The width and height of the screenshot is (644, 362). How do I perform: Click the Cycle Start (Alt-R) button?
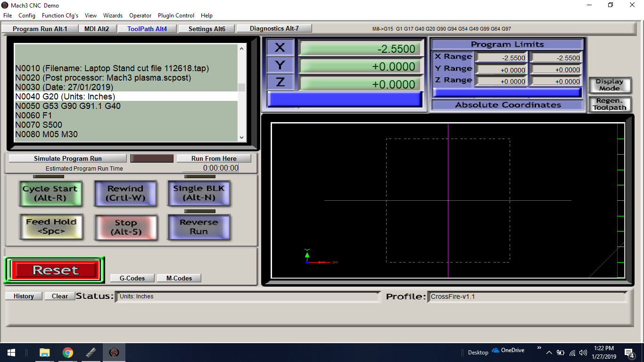(x=50, y=193)
